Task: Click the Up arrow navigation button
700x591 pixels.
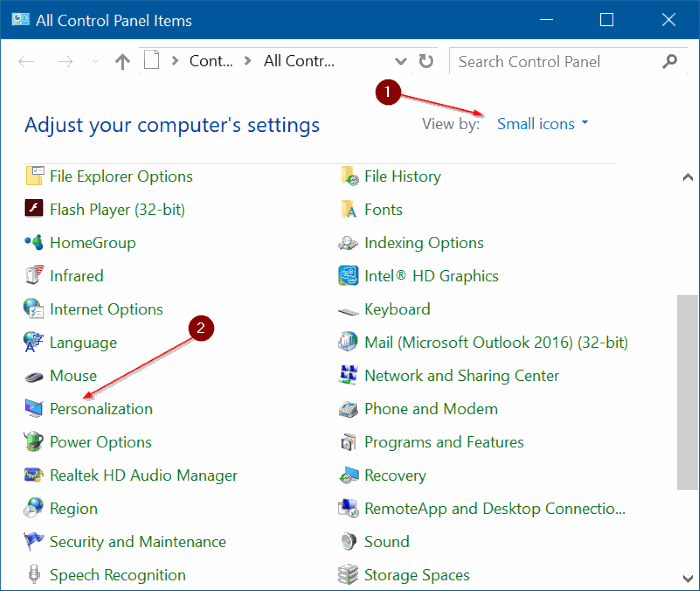Action: pos(122,61)
